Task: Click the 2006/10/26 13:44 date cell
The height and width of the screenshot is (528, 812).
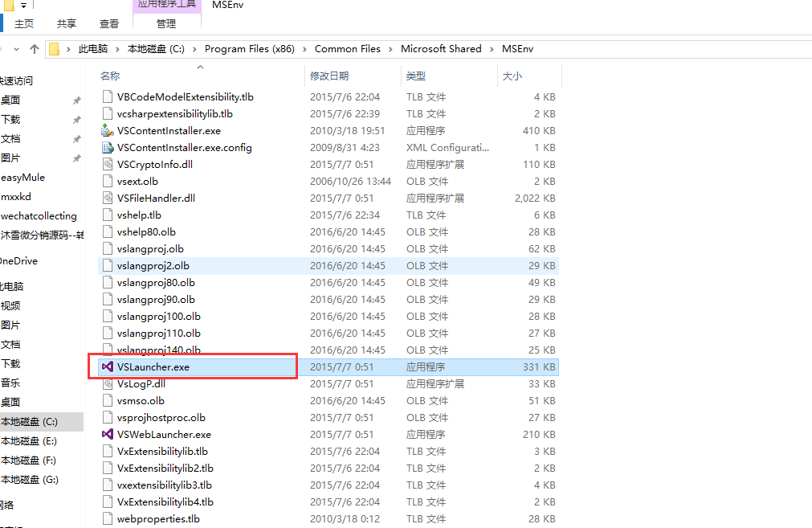Action: (x=351, y=182)
